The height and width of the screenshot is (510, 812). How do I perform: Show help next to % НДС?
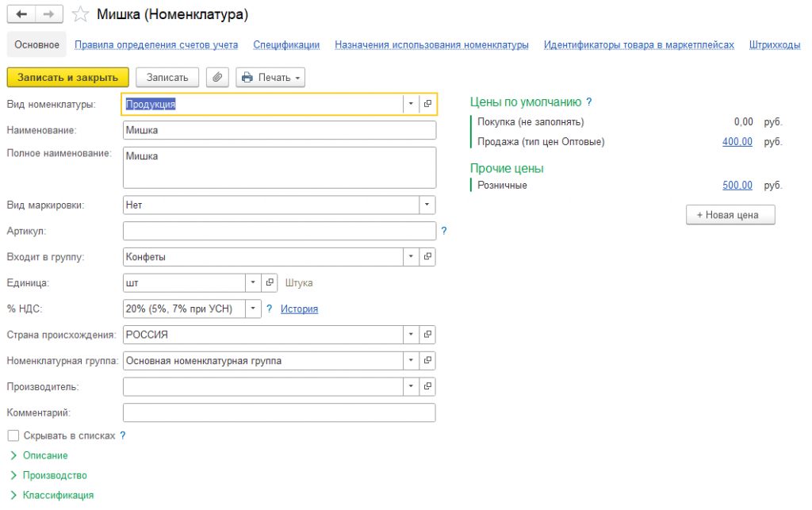pyautogui.click(x=270, y=309)
